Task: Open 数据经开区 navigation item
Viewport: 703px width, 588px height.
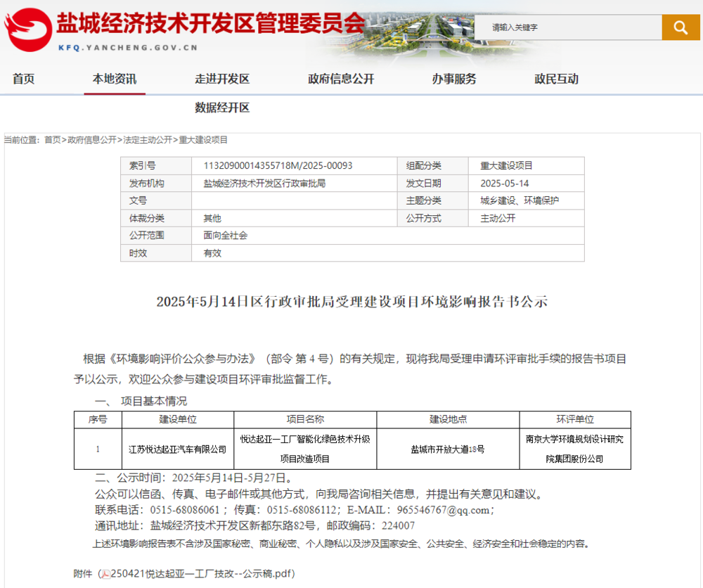Action: point(222,108)
